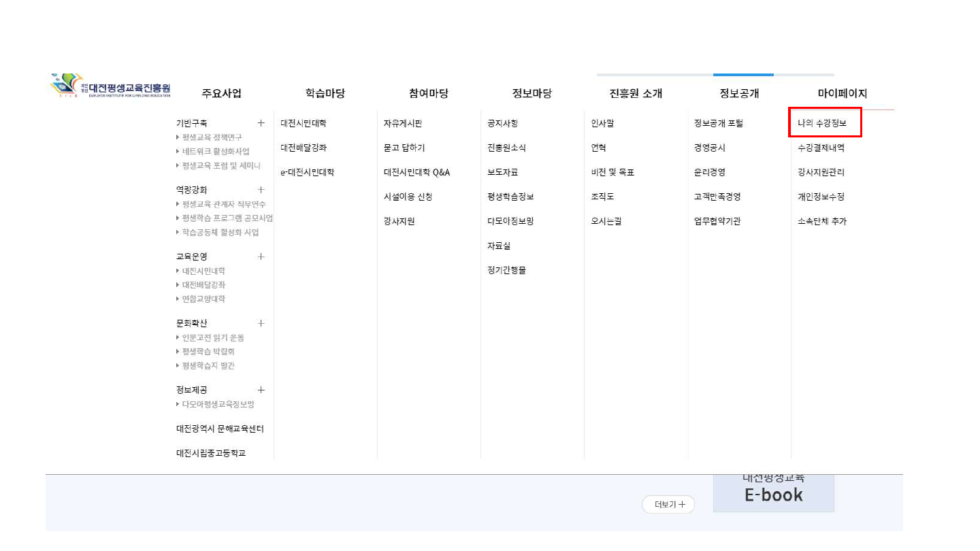Viewport: 980px width, 551px height.
Task: Click 정보공개 포털 link
Action: pyautogui.click(x=718, y=123)
